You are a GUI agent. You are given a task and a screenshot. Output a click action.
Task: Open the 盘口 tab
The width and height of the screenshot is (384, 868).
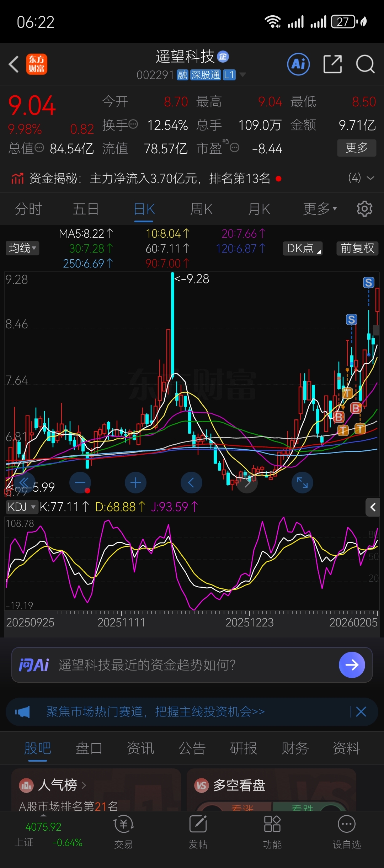pyautogui.click(x=89, y=748)
